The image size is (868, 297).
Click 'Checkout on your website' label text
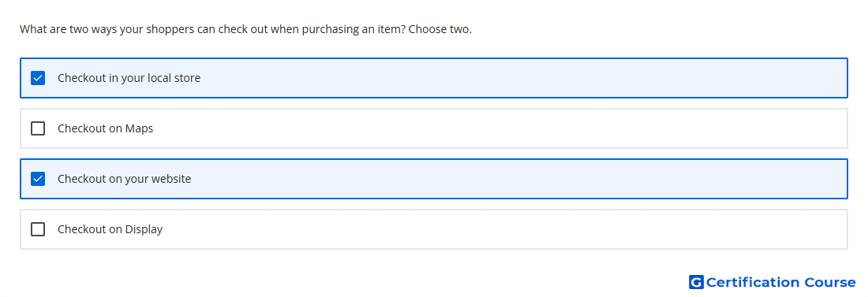pyautogui.click(x=125, y=179)
